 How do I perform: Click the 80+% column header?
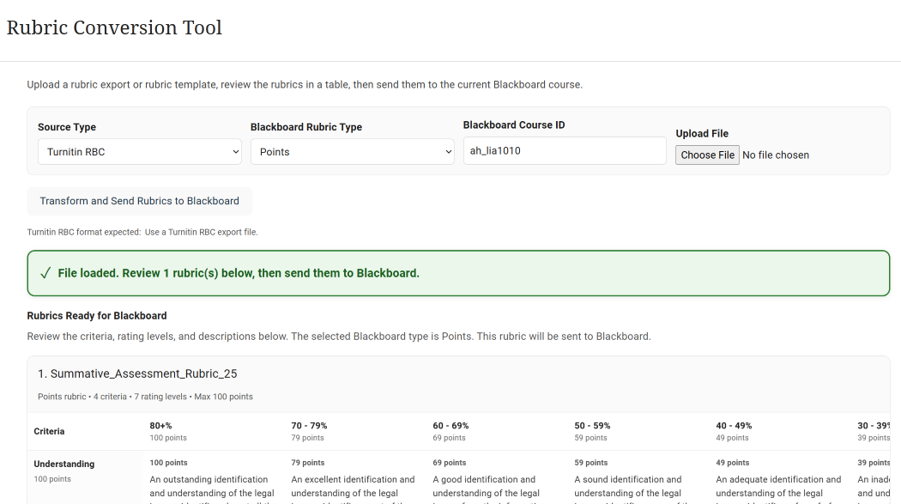coord(161,426)
